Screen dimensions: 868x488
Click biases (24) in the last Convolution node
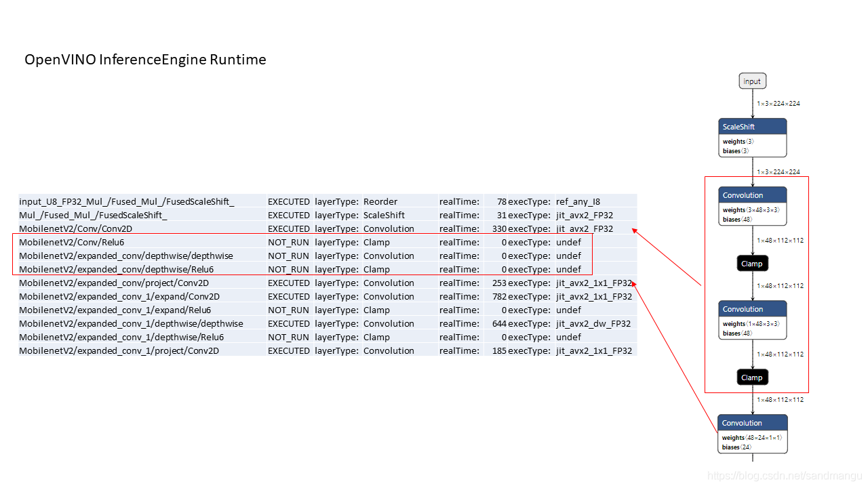(x=737, y=447)
